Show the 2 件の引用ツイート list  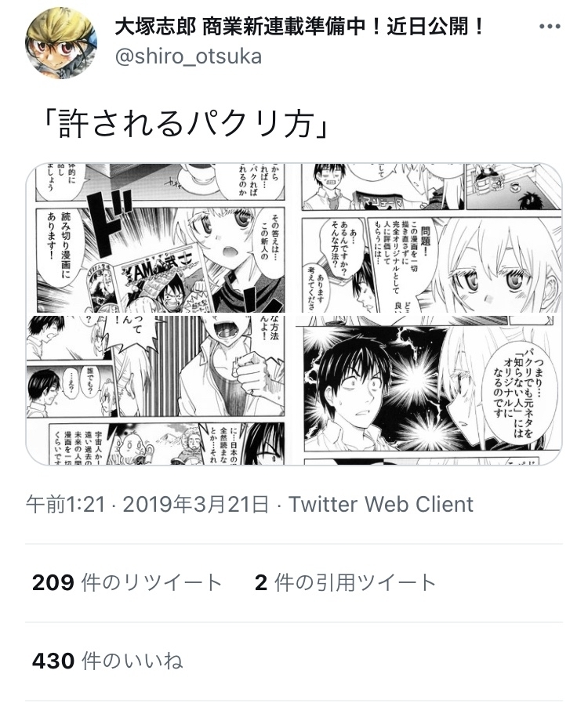click(x=346, y=583)
